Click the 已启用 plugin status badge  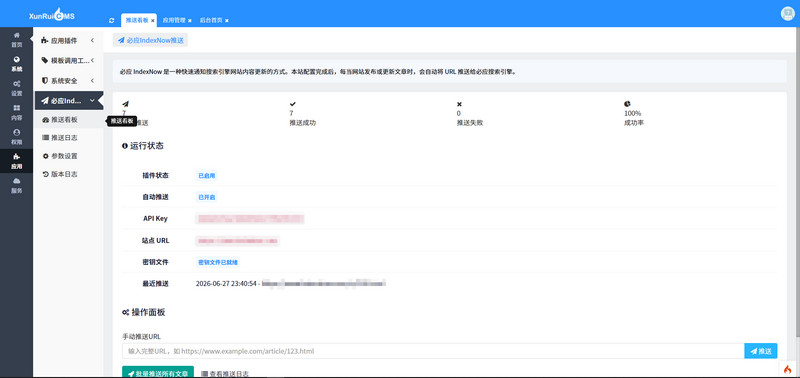point(207,175)
